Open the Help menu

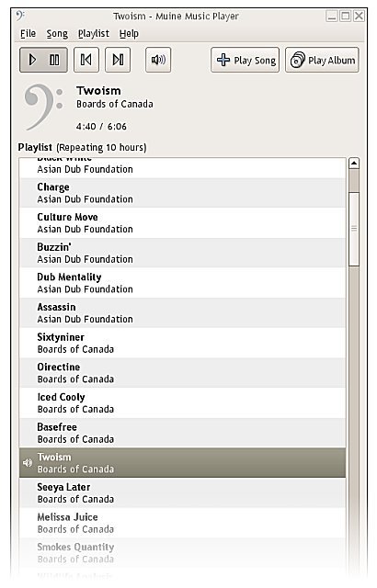tap(129, 34)
